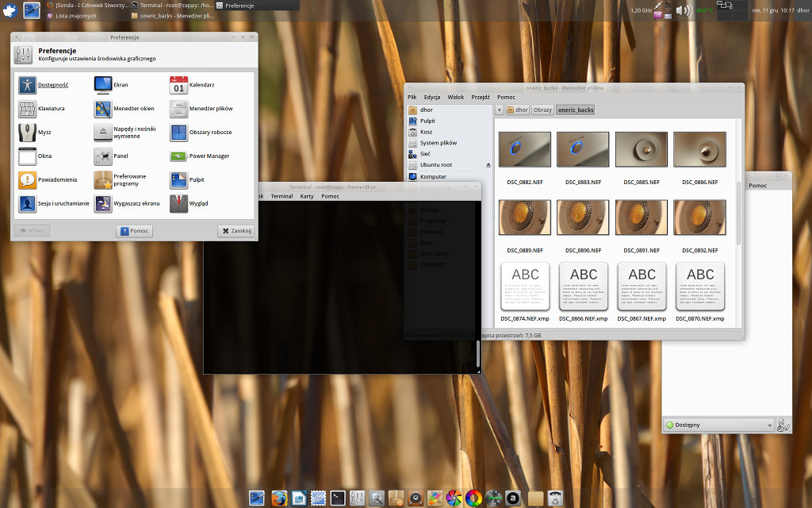Select Sieć in file manager sidebar

coord(449,154)
